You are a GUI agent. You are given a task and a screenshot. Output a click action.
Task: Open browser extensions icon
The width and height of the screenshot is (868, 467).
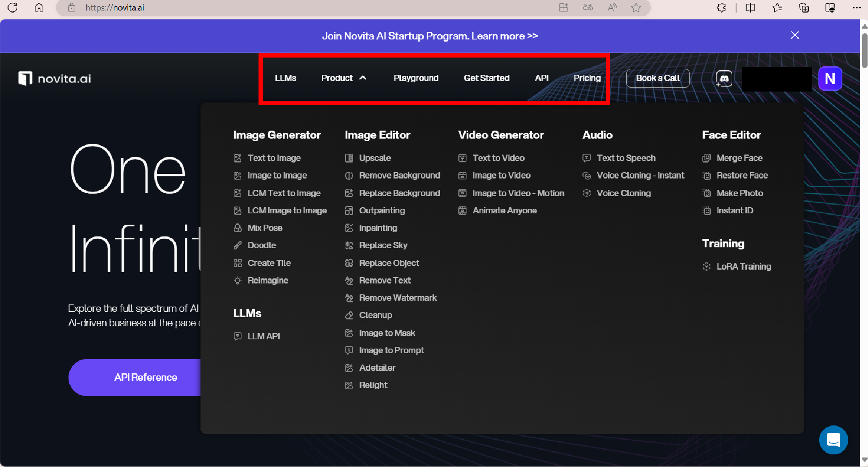pyautogui.click(x=722, y=8)
